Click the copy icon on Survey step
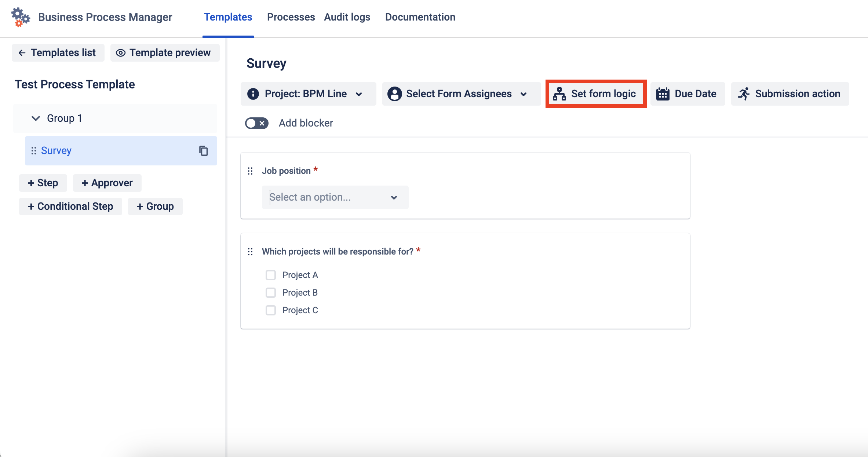Image resolution: width=868 pixels, height=457 pixels. point(203,151)
